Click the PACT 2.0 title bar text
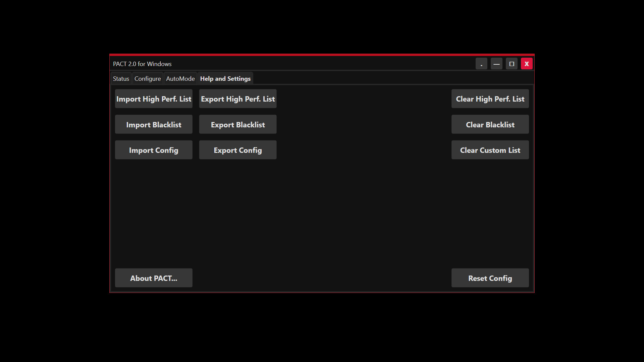Viewport: 644px width, 362px height. 142,64
